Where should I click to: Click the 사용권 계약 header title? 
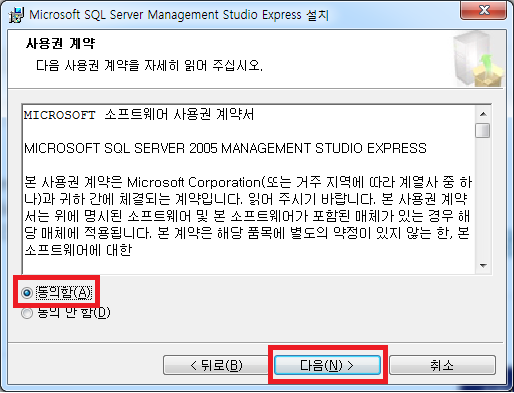(61, 43)
